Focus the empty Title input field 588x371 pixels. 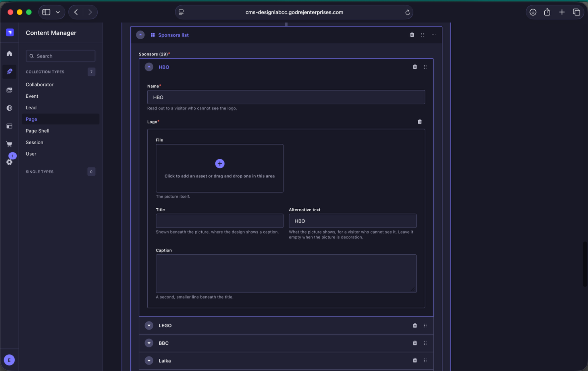[x=219, y=221]
